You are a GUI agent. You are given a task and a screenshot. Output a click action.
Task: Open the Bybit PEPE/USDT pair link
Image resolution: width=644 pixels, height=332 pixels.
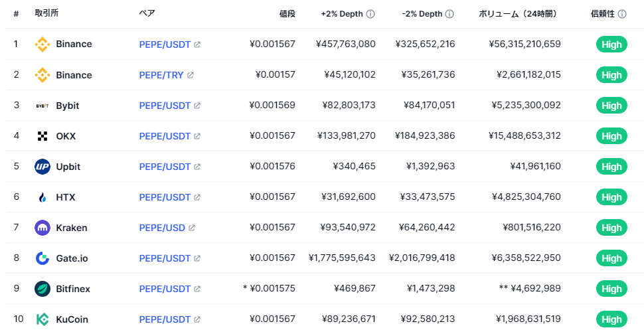point(165,106)
